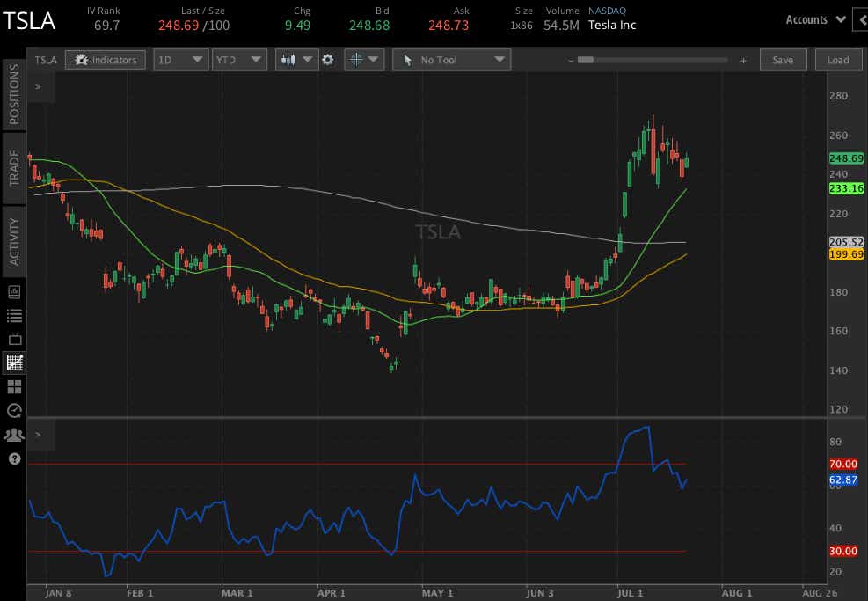Open chart settings gear icon
Viewport: 868px width, 601px height.
[328, 60]
